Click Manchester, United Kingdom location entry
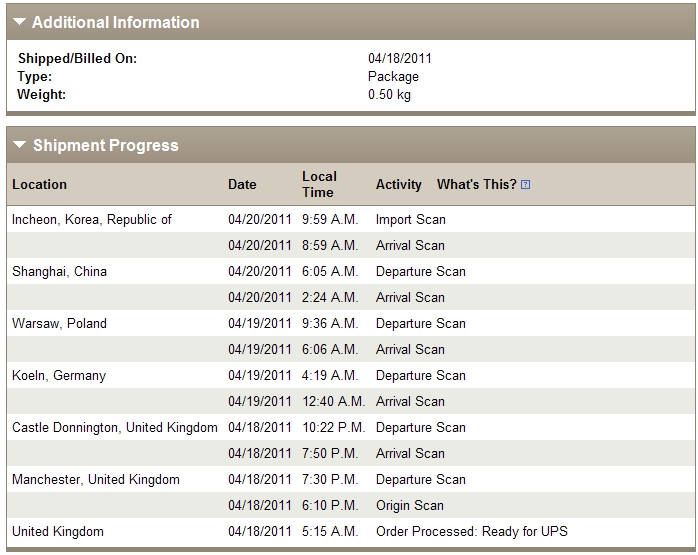Image resolution: width=698 pixels, height=555 pixels. 96,480
